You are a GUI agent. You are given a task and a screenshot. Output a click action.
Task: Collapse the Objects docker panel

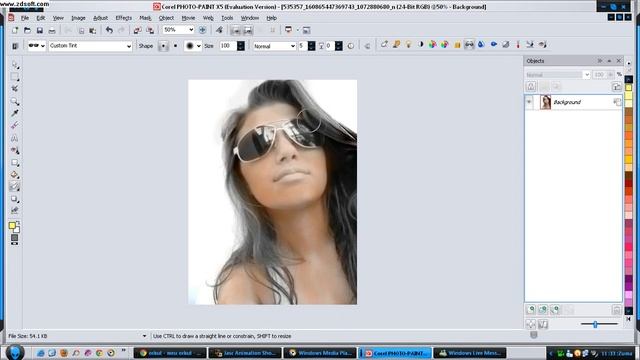tap(600, 61)
